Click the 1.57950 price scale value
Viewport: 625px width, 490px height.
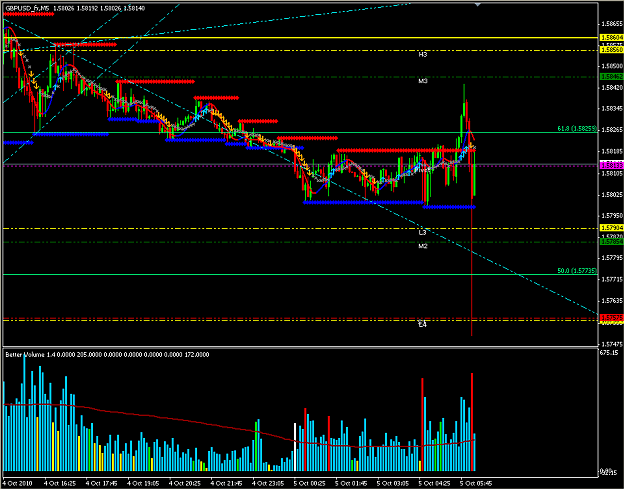click(x=612, y=216)
